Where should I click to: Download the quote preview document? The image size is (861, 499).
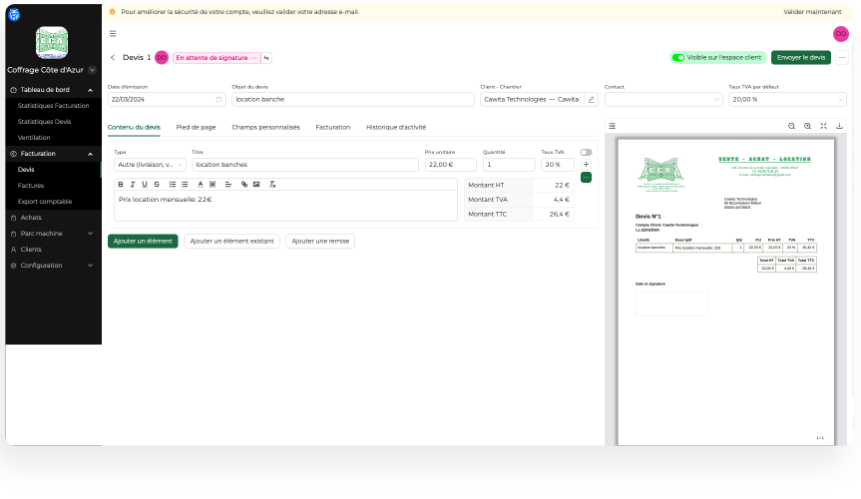[839, 126]
